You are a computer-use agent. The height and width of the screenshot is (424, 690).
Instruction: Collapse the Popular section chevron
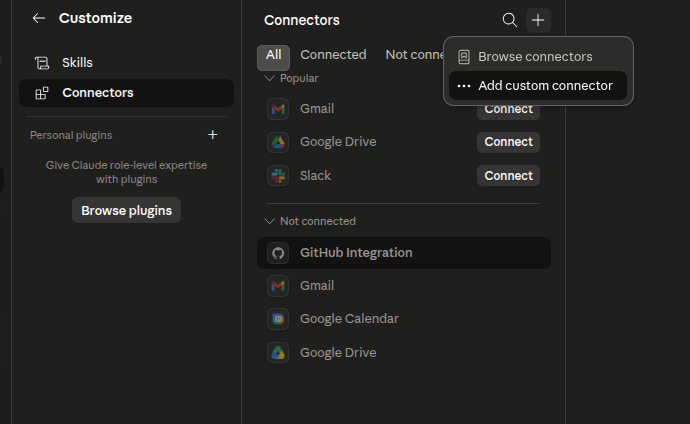(x=269, y=78)
